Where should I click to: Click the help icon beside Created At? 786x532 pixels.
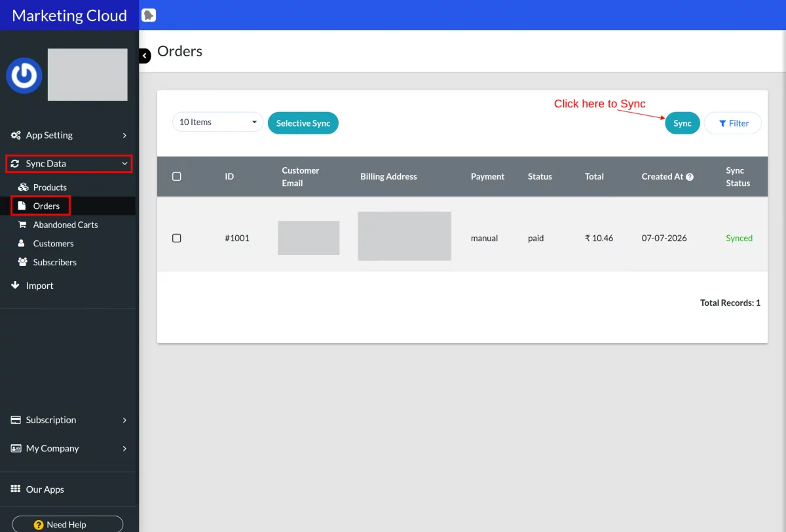coord(690,177)
